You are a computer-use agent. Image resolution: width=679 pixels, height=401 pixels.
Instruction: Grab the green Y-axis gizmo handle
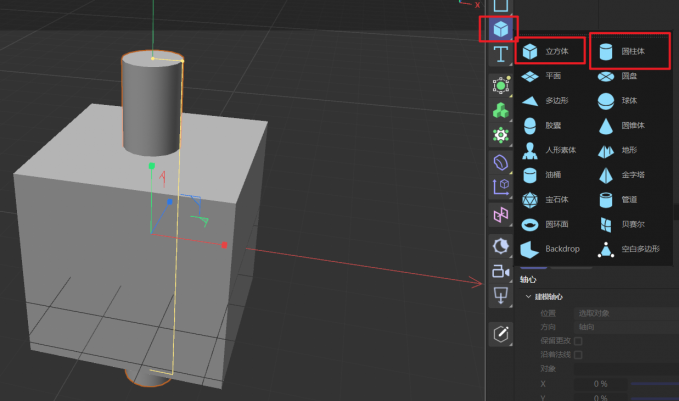[152, 166]
